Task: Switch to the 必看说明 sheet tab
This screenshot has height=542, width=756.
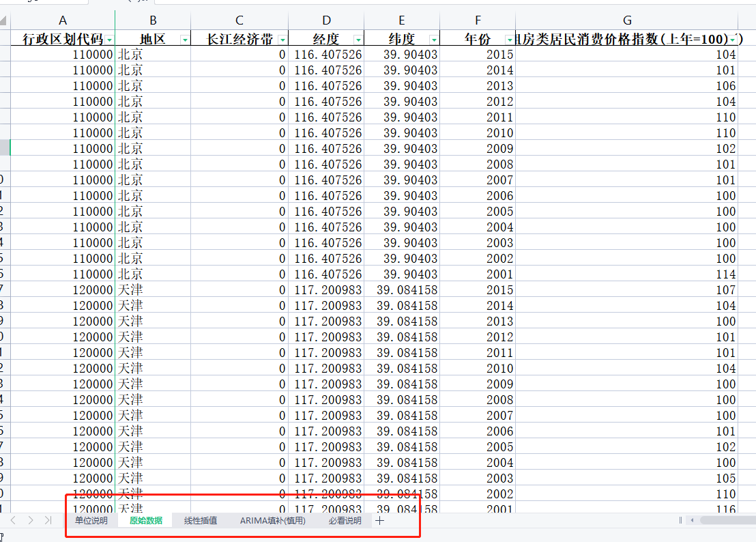Action: pos(345,520)
